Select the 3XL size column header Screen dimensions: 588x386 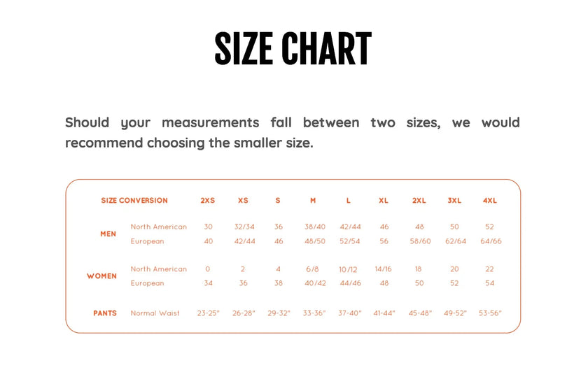click(454, 201)
